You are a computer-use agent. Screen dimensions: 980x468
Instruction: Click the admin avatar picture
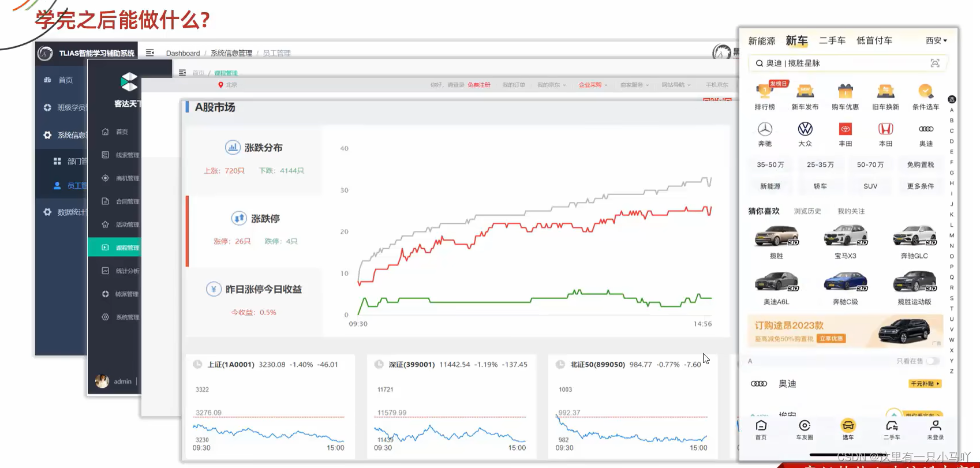coord(102,381)
